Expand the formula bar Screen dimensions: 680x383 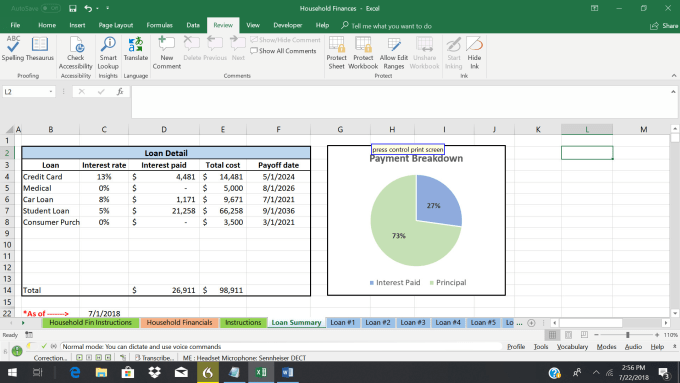point(673,92)
